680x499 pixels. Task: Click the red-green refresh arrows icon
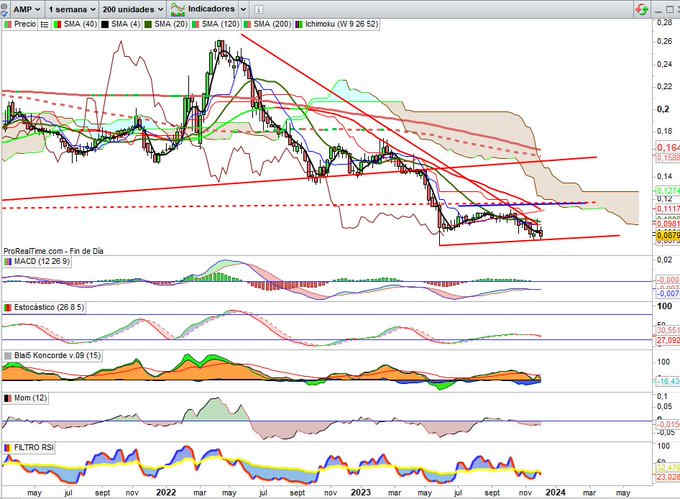coord(642,9)
